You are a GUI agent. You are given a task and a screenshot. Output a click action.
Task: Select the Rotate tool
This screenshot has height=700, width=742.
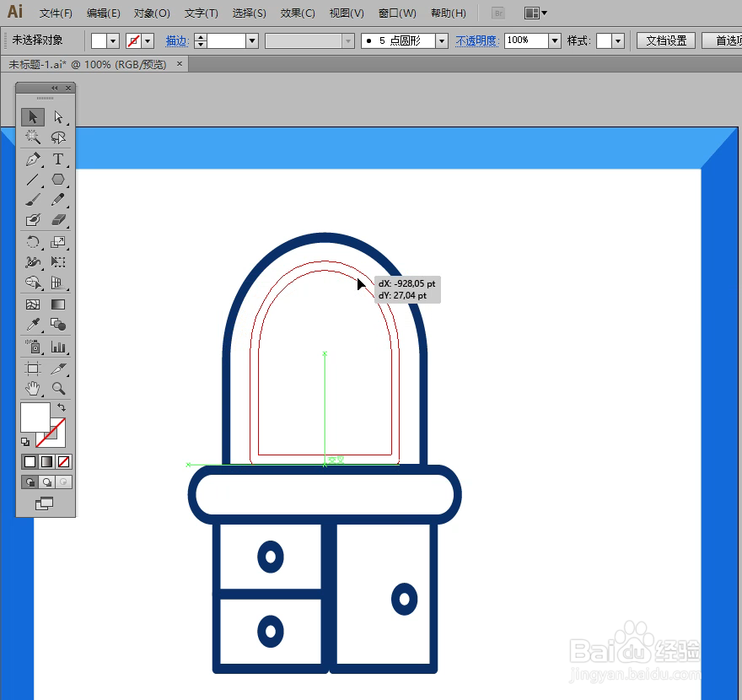coord(33,242)
